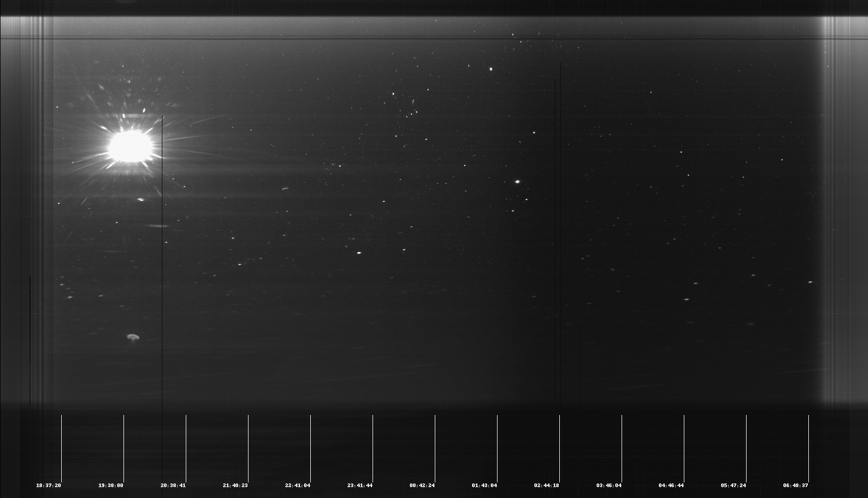Click the 04:46:44 timestamp label
The height and width of the screenshot is (498, 868).
point(671,486)
